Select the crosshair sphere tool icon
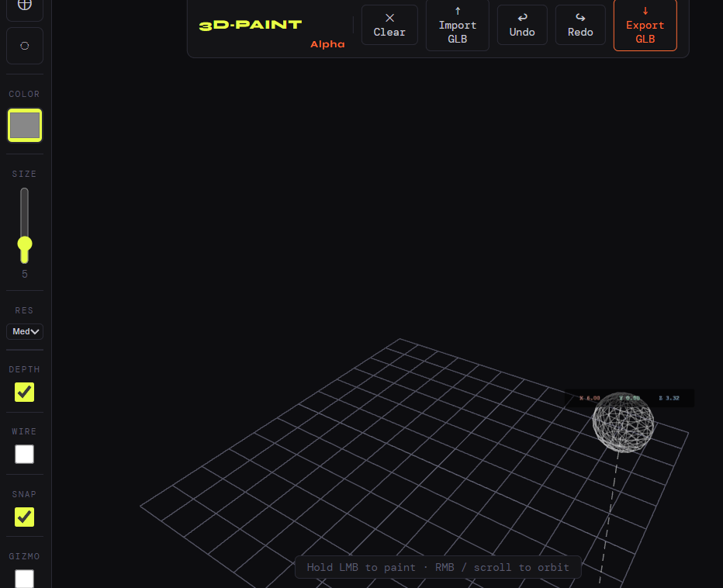 (25, 5)
